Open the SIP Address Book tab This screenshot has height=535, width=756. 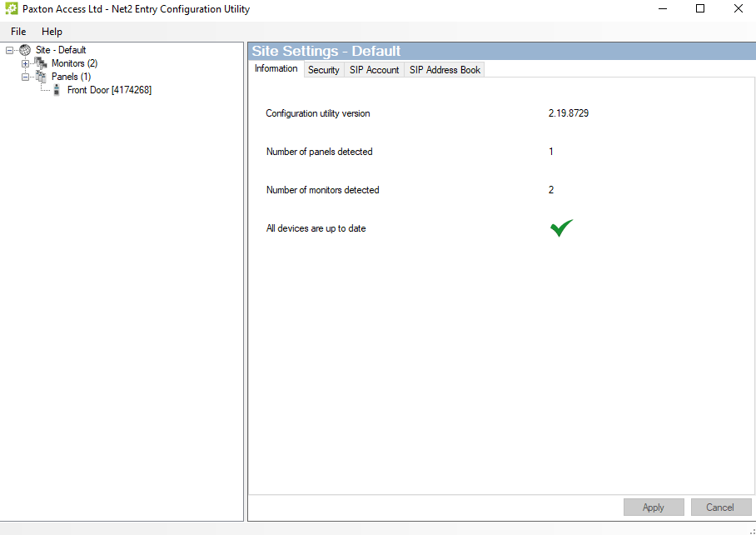[x=445, y=70]
